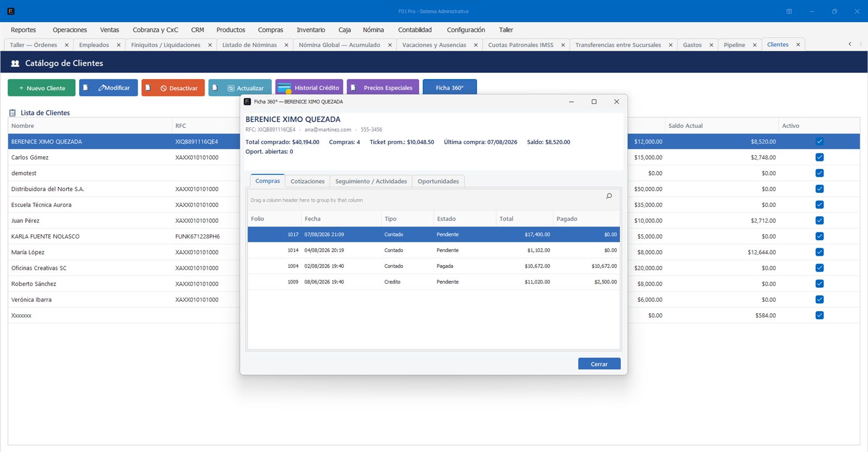Image resolution: width=868 pixels, height=452 pixels.
Task: Click the Nuevo Cliente button
Action: pos(42,88)
